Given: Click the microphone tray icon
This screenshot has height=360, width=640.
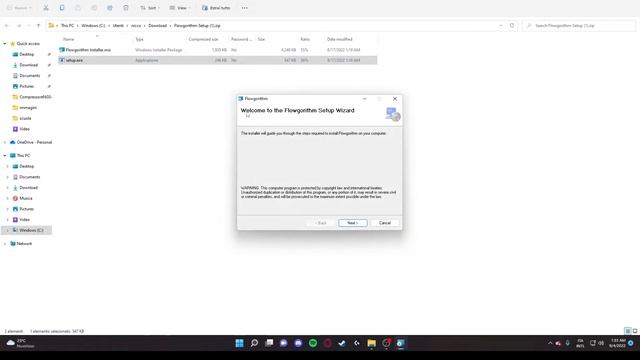Looking at the screenshot, I should pos(567,343).
